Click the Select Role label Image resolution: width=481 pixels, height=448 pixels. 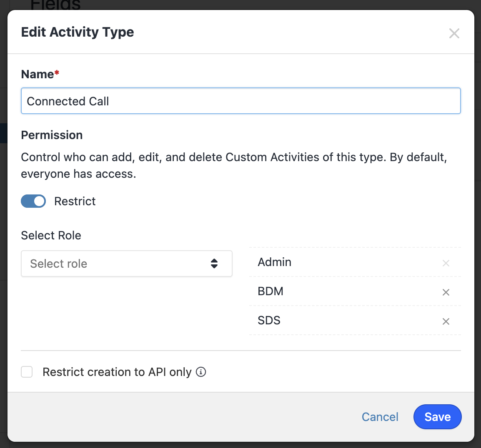coord(51,236)
